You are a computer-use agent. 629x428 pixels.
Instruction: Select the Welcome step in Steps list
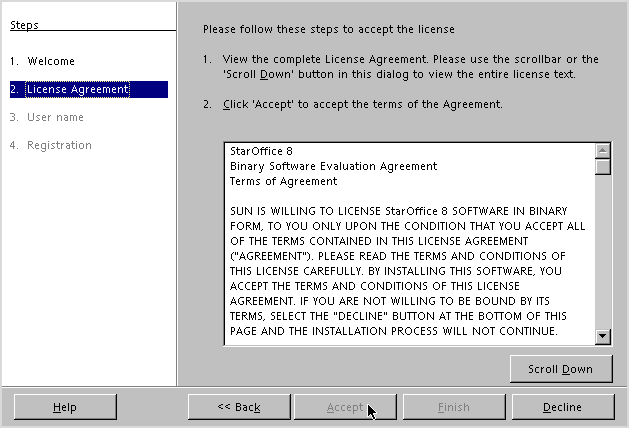click(x=43, y=61)
